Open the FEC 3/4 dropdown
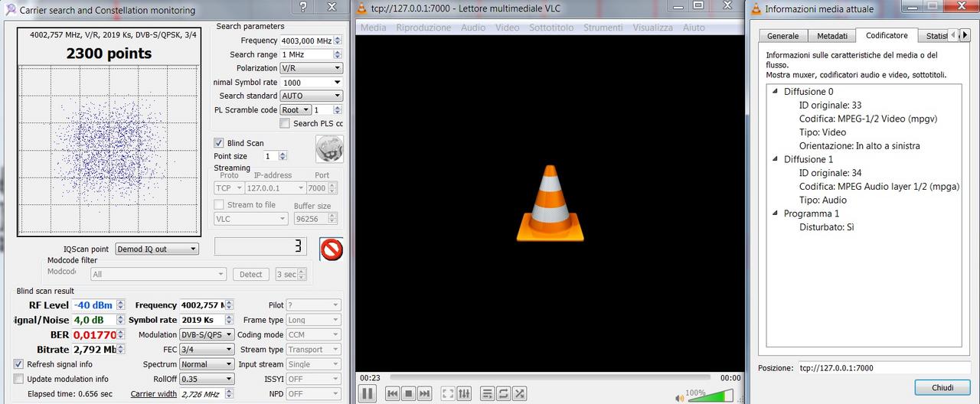 click(207, 349)
